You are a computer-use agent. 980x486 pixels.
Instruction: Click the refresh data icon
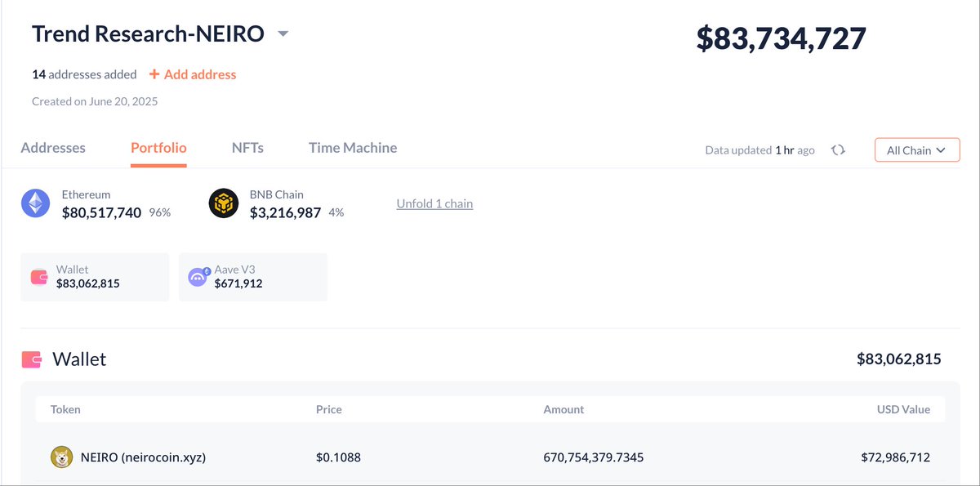tap(838, 150)
